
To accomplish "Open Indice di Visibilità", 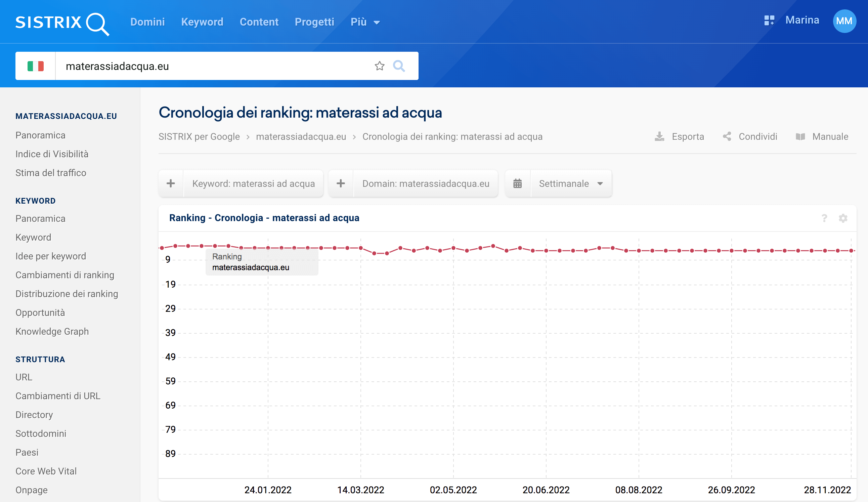I will coord(52,154).
